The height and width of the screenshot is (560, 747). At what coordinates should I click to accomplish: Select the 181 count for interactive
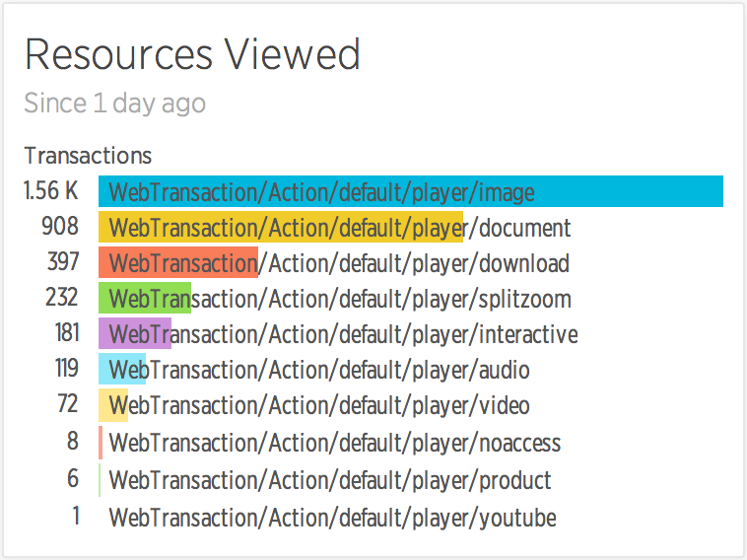click(67, 332)
